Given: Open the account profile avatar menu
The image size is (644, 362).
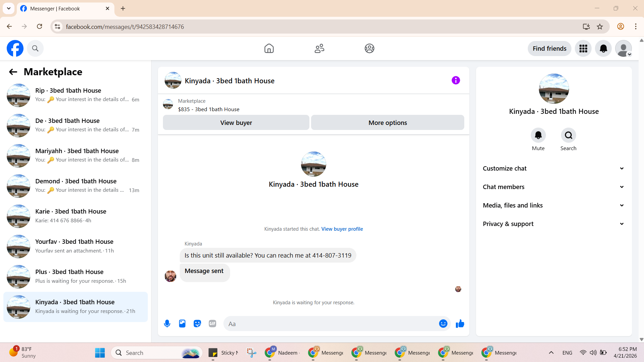Looking at the screenshot, I should (624, 48).
